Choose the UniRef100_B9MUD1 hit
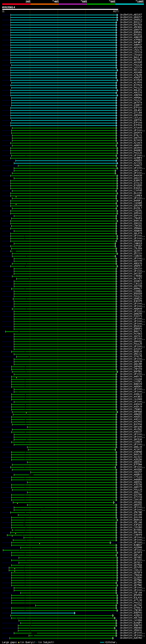 pyautogui.click(x=131, y=32)
